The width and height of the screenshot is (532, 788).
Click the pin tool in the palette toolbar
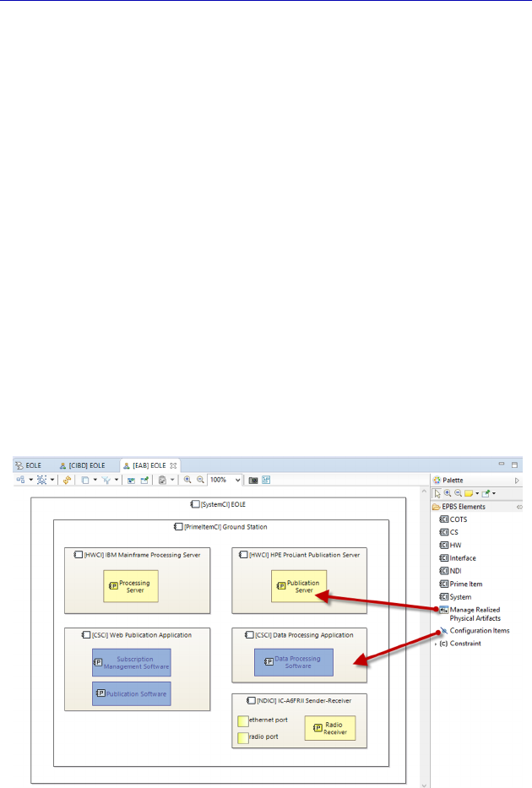[486, 493]
